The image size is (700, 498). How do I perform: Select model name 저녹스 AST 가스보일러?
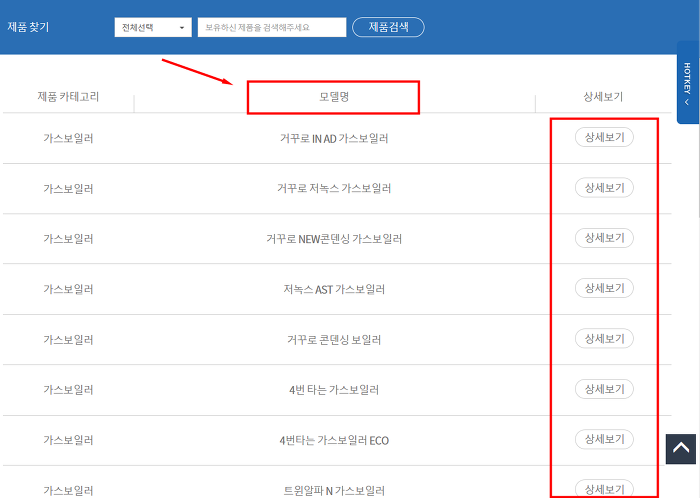point(334,289)
